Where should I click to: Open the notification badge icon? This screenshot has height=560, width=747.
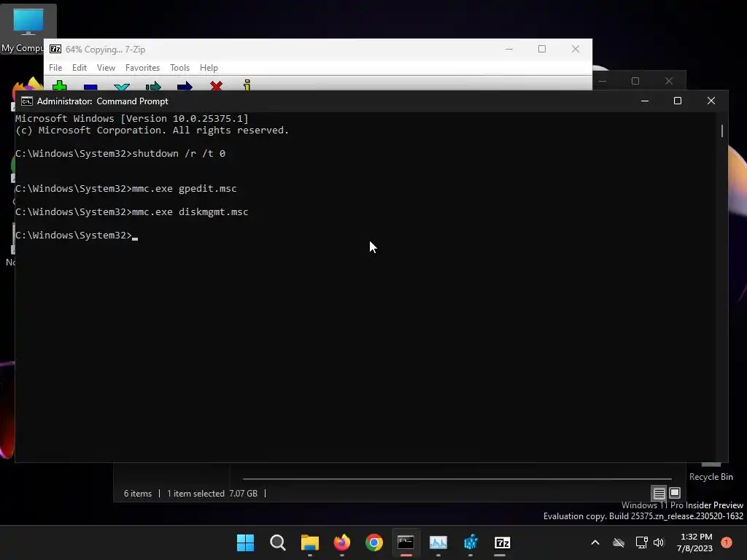(x=727, y=542)
